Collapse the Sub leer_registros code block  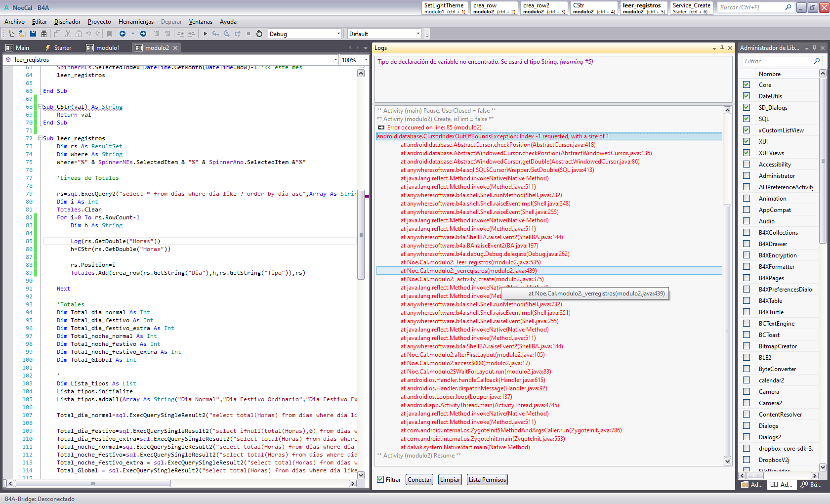40,138
